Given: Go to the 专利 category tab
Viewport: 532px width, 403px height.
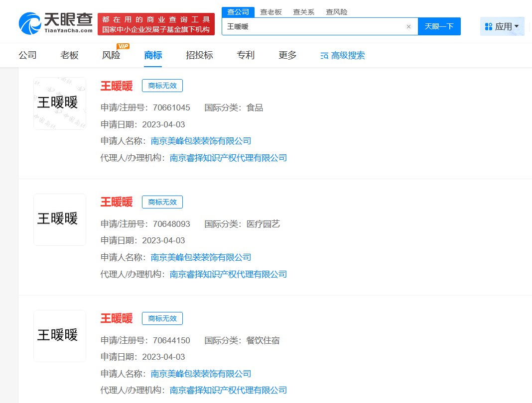Looking at the screenshot, I should [x=246, y=55].
